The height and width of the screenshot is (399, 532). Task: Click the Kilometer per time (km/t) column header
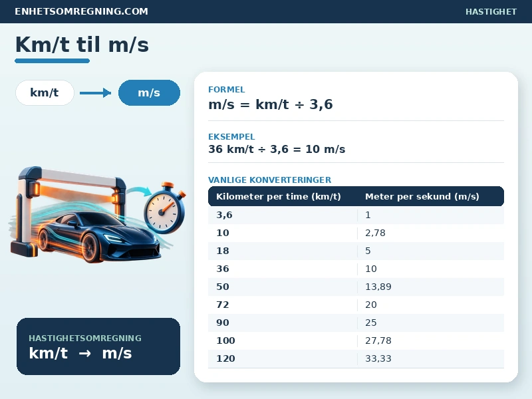[x=278, y=196]
